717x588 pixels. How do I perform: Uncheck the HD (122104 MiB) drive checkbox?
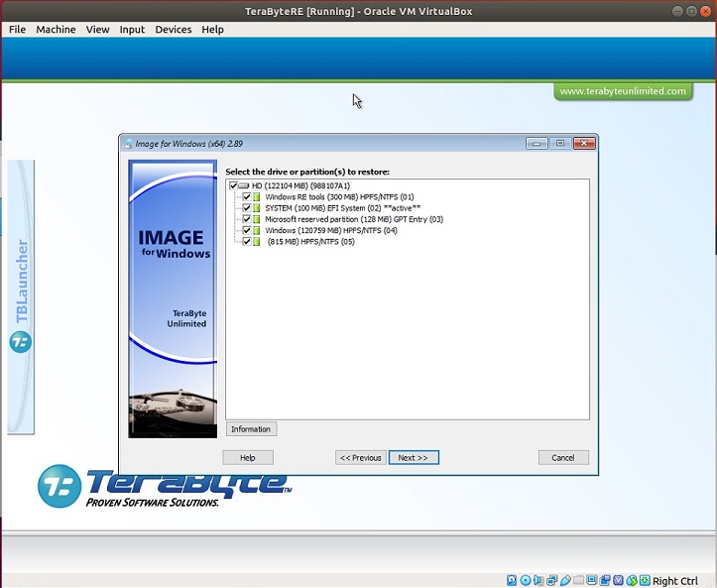tap(233, 185)
